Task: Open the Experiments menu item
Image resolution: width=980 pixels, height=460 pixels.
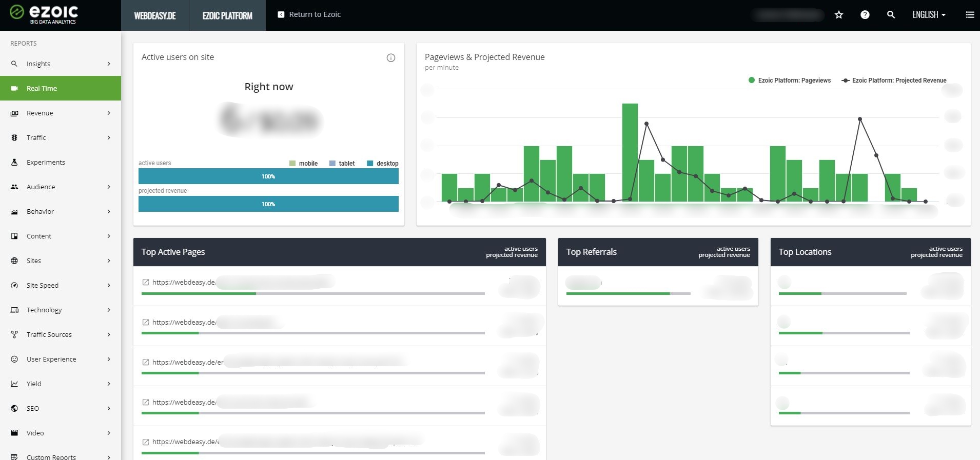Action: [61, 162]
